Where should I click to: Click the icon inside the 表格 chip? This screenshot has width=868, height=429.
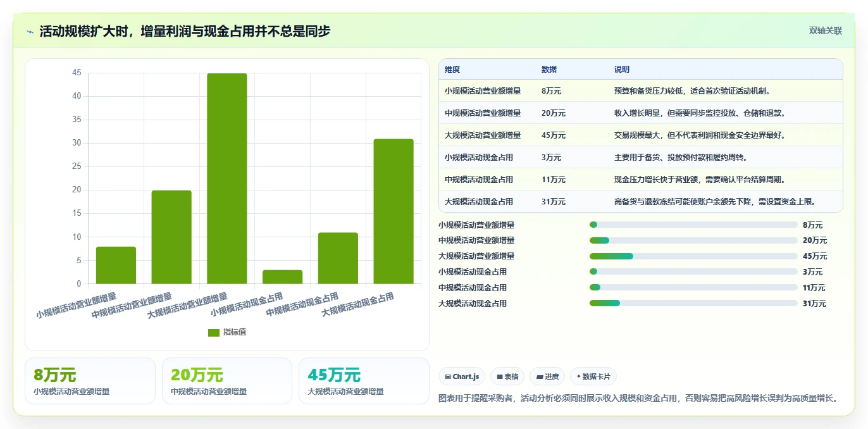pos(500,376)
